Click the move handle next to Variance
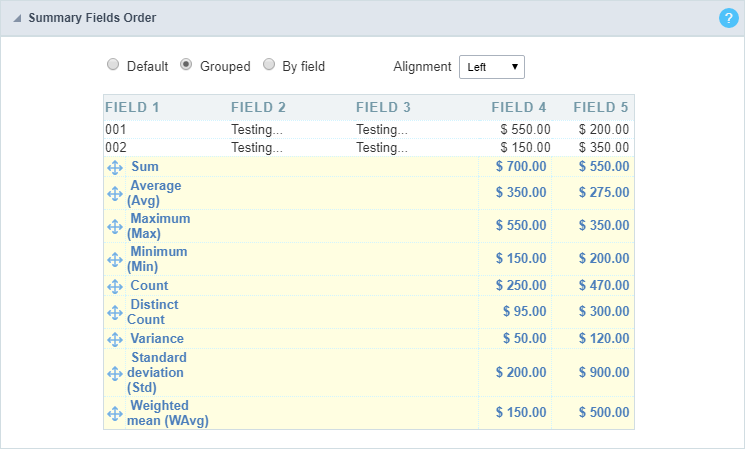This screenshot has width=745, height=449. coord(115,339)
